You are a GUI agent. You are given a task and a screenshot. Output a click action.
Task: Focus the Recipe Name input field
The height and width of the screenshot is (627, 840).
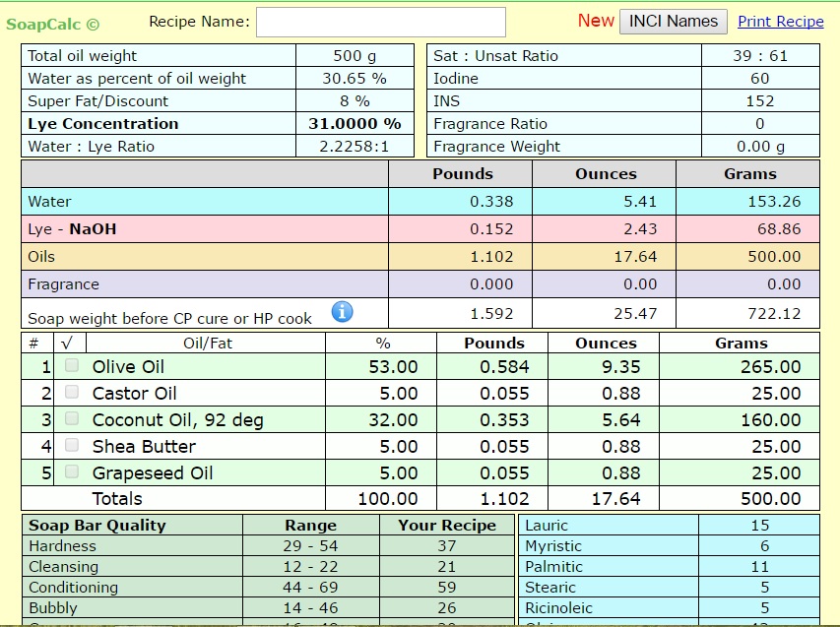click(x=381, y=22)
